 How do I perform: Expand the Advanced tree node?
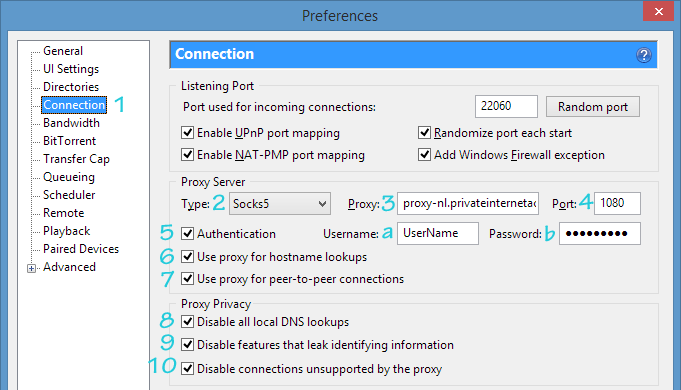tap(31, 268)
